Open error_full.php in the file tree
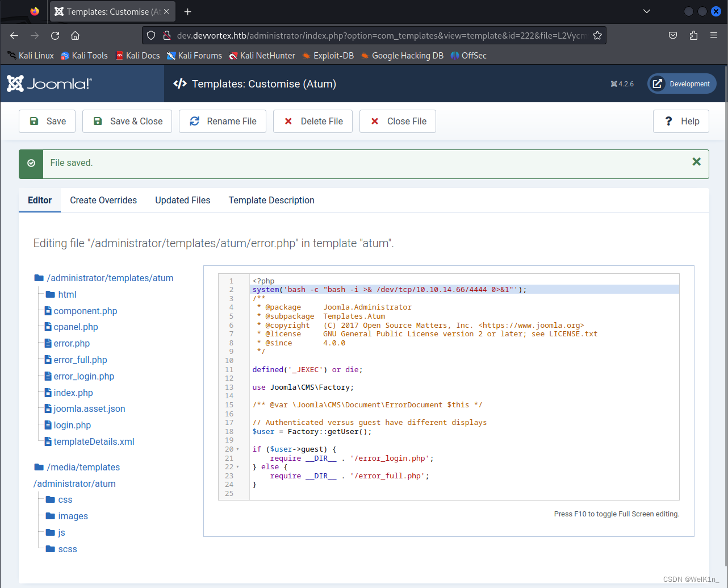This screenshot has width=728, height=588. [76, 360]
